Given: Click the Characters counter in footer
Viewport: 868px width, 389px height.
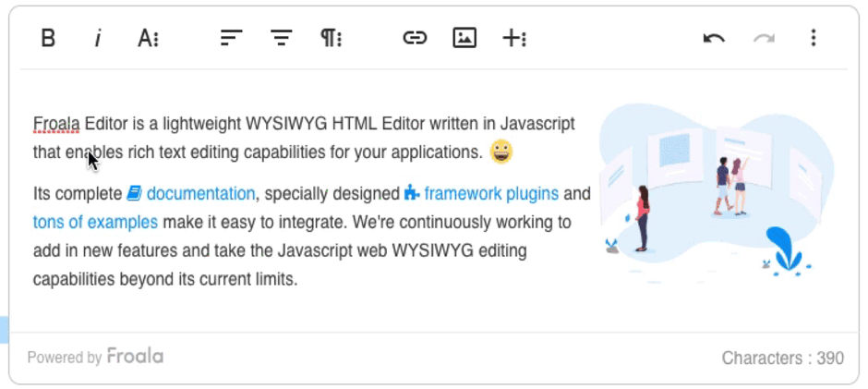Looking at the screenshot, I should point(782,358).
